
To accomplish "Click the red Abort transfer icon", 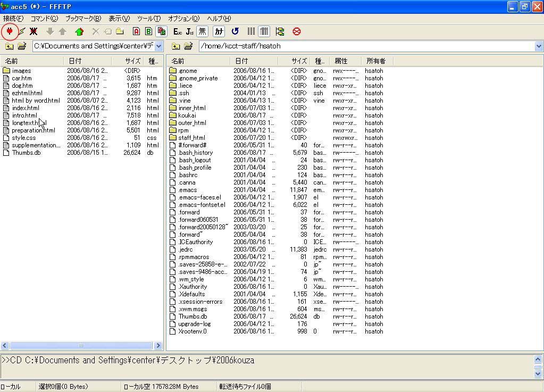I will click(297, 31).
